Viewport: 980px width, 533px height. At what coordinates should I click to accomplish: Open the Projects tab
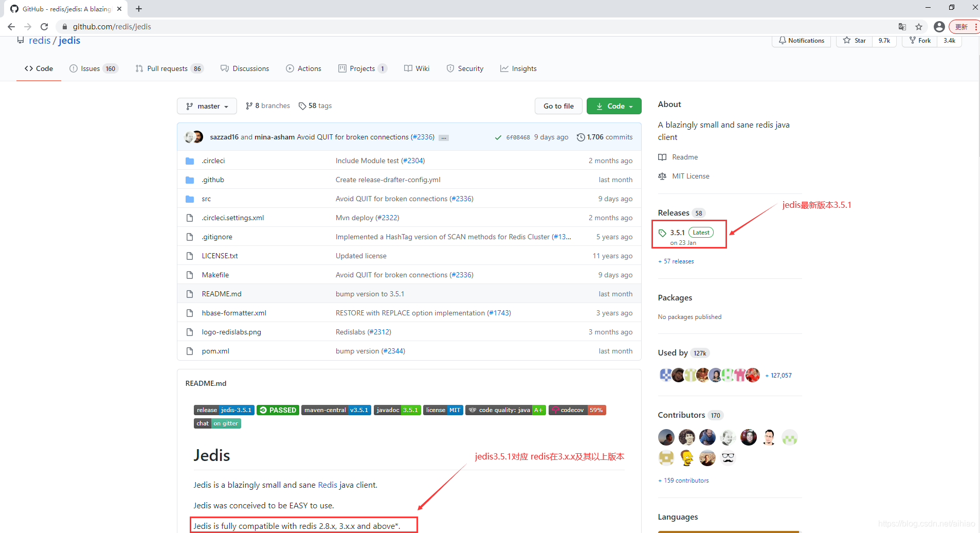[x=362, y=68]
